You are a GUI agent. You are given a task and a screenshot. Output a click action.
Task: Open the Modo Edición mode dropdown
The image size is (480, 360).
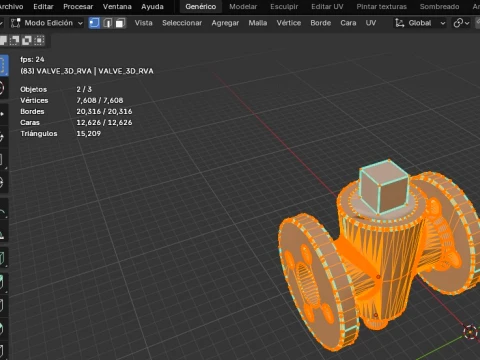tap(47, 23)
